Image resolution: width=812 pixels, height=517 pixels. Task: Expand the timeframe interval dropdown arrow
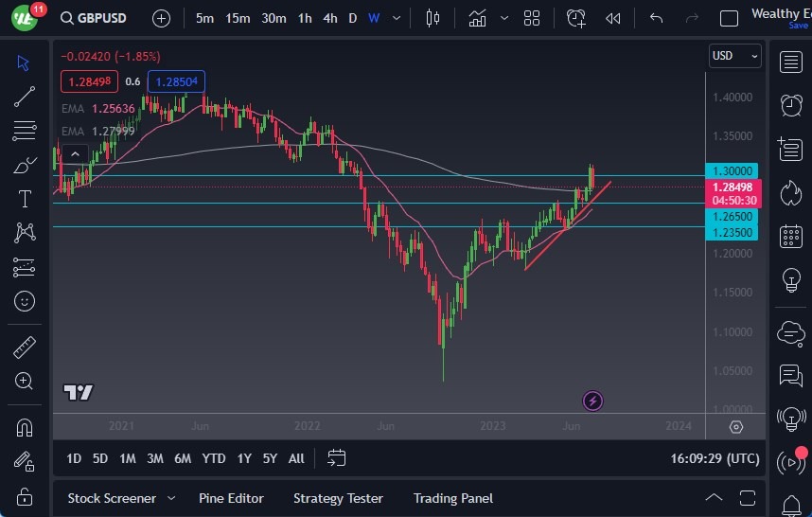(x=396, y=18)
